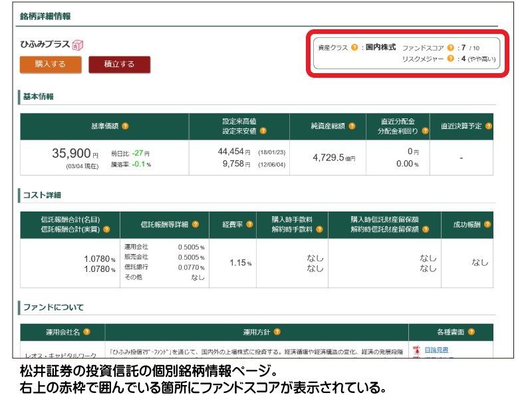Open help icon for 成功報酬 header
This screenshot has height=399, width=532.
coord(487,224)
